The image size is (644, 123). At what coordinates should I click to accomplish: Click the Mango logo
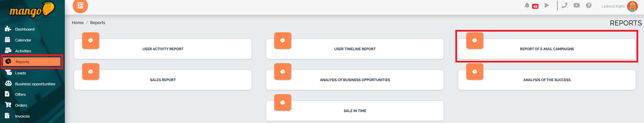click(x=32, y=10)
